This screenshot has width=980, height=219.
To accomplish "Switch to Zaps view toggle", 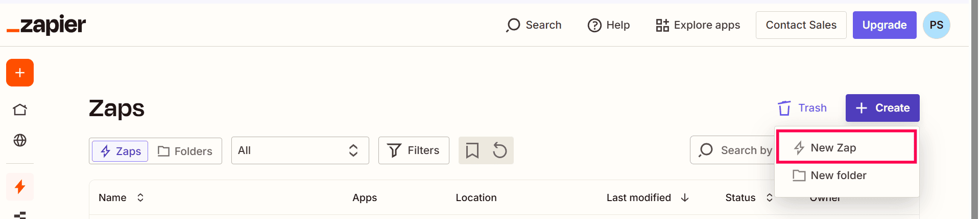I will tap(120, 151).
